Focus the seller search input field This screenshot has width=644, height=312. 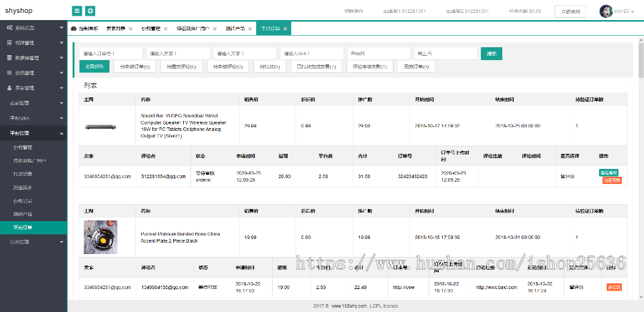178,54
